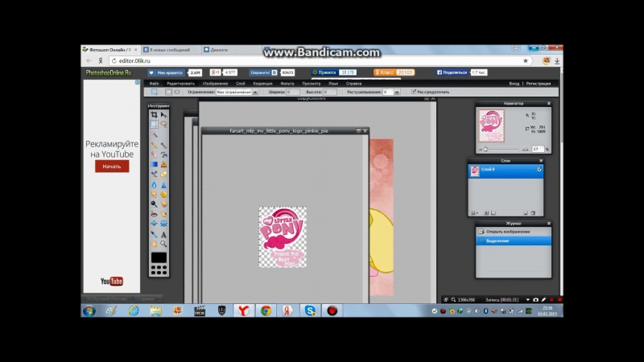The height and width of the screenshot is (362, 644).
Task: Select the Color Picker eyedropper tool
Action: click(154, 234)
